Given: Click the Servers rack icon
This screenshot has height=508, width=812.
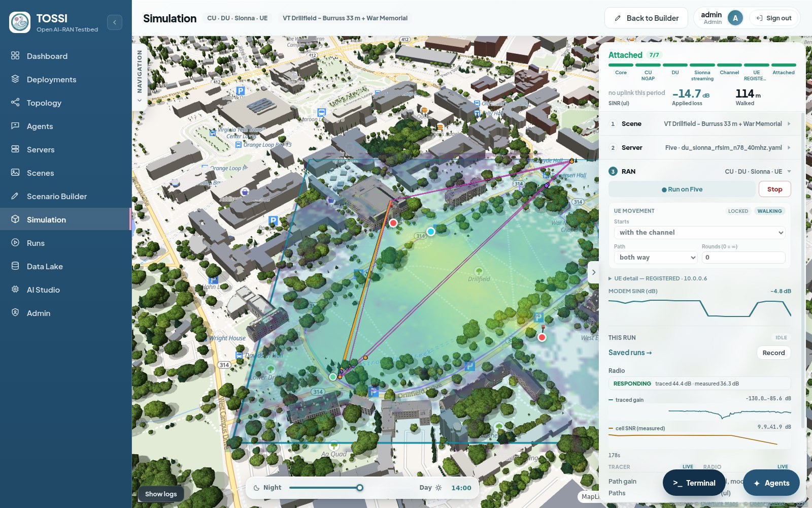Looking at the screenshot, I should point(15,149).
